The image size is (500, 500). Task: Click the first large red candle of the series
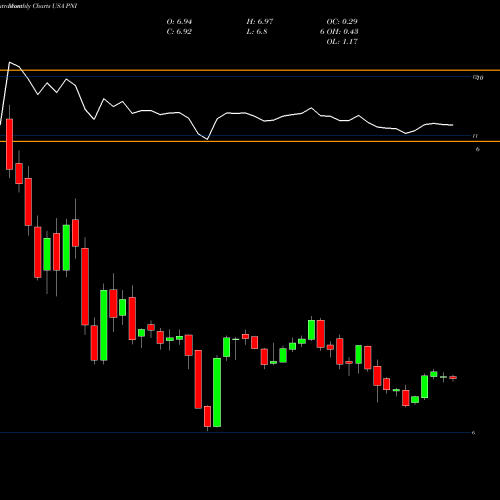[x=10, y=144]
